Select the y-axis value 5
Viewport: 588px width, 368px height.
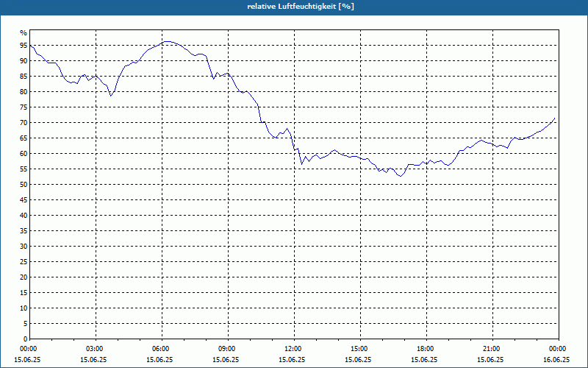click(25, 323)
